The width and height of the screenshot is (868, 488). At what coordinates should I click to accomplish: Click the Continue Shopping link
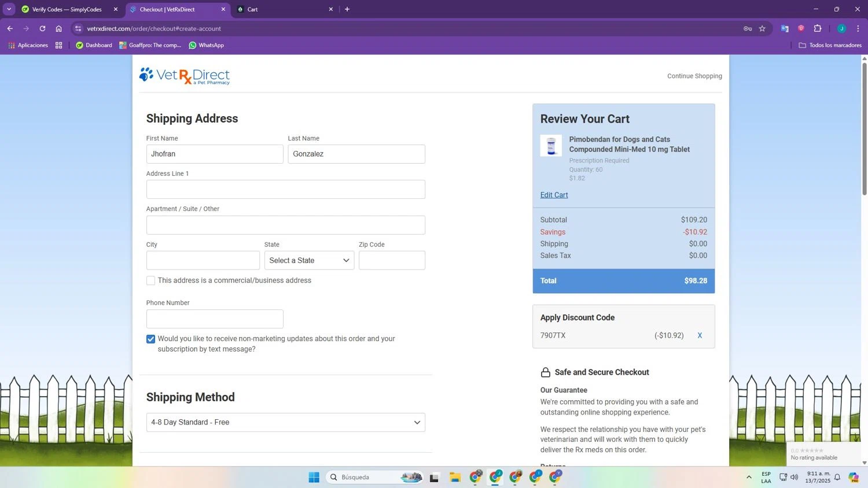tap(694, 76)
